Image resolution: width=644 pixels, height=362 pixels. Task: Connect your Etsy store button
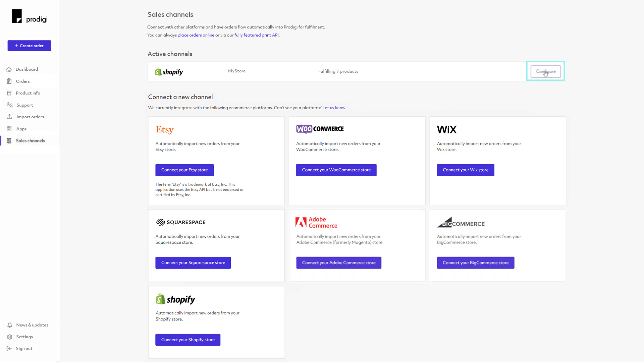coord(184,170)
